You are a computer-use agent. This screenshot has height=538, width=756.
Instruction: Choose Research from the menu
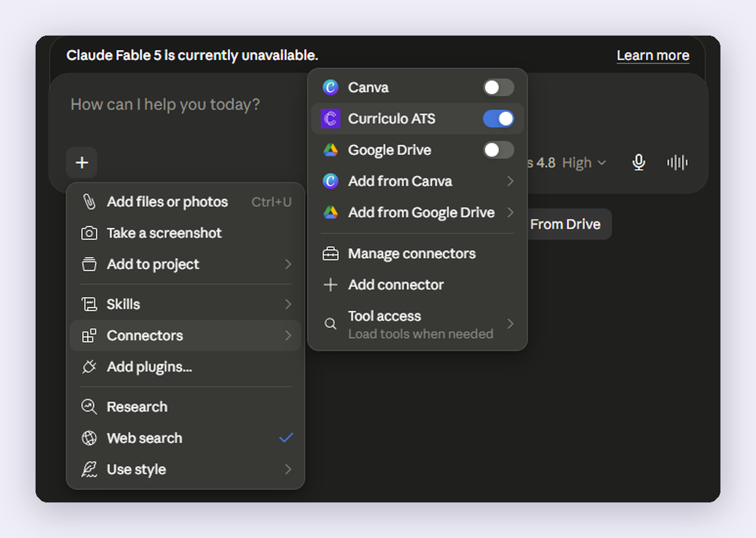(186, 407)
